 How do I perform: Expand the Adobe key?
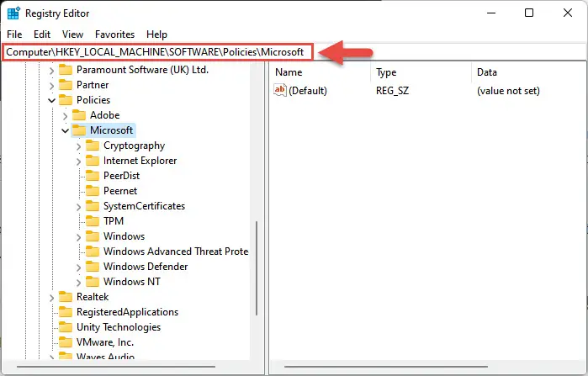[x=65, y=115]
